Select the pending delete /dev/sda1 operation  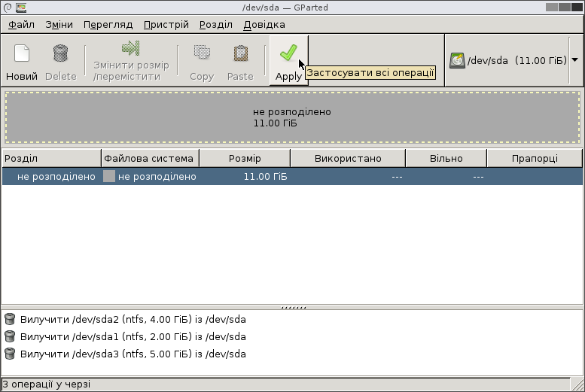pyautogui.click(x=133, y=336)
